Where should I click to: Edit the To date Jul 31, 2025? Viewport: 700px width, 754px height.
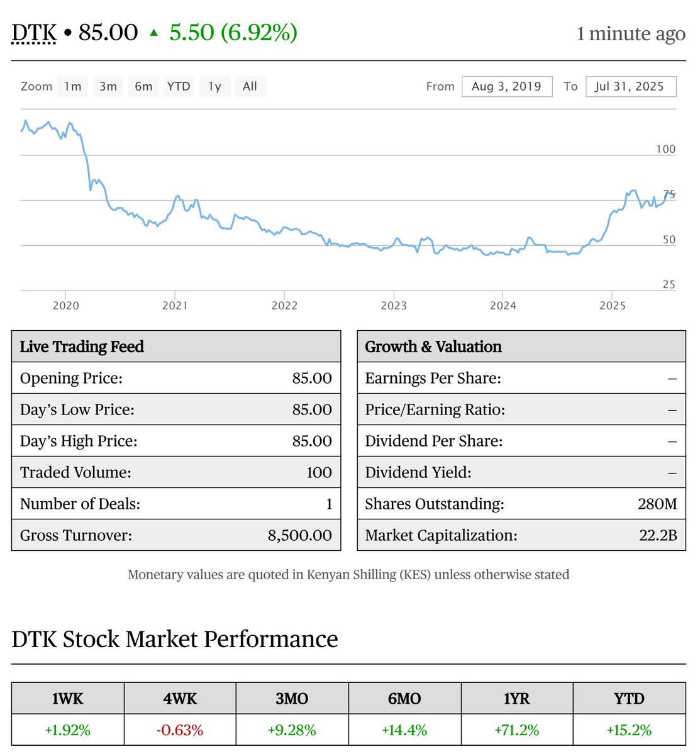[x=631, y=87]
